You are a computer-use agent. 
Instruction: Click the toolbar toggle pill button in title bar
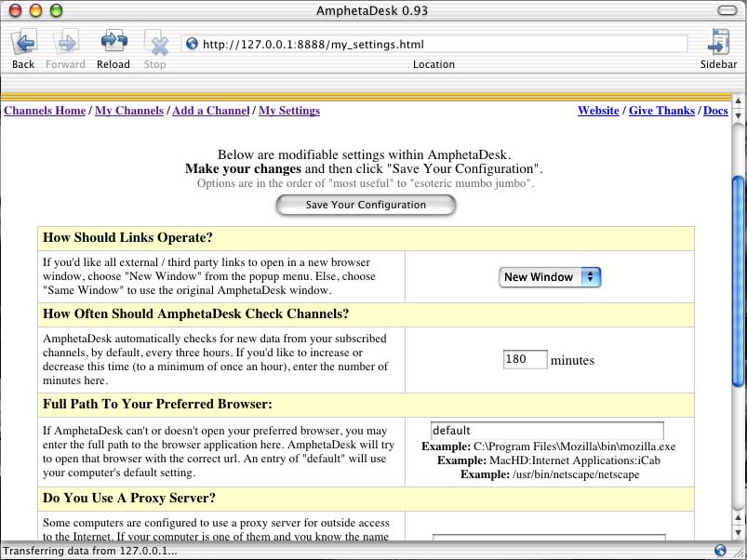click(727, 10)
